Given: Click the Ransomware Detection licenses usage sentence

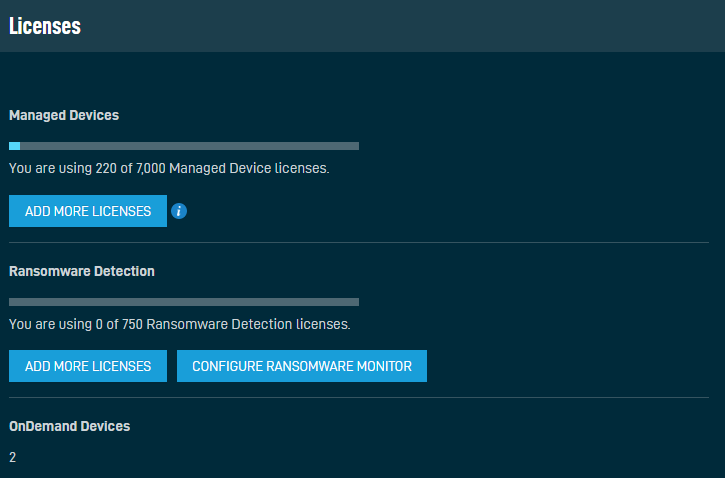Looking at the screenshot, I should click(x=180, y=324).
